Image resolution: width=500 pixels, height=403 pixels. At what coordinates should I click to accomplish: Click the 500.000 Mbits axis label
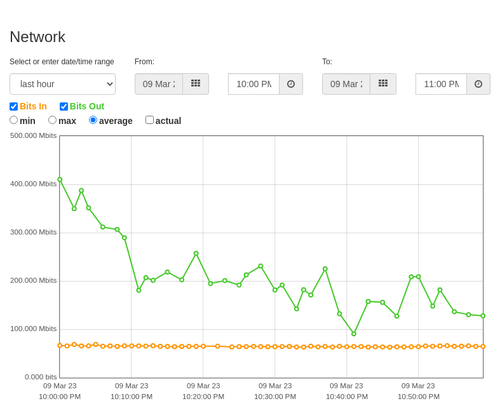tap(33, 136)
